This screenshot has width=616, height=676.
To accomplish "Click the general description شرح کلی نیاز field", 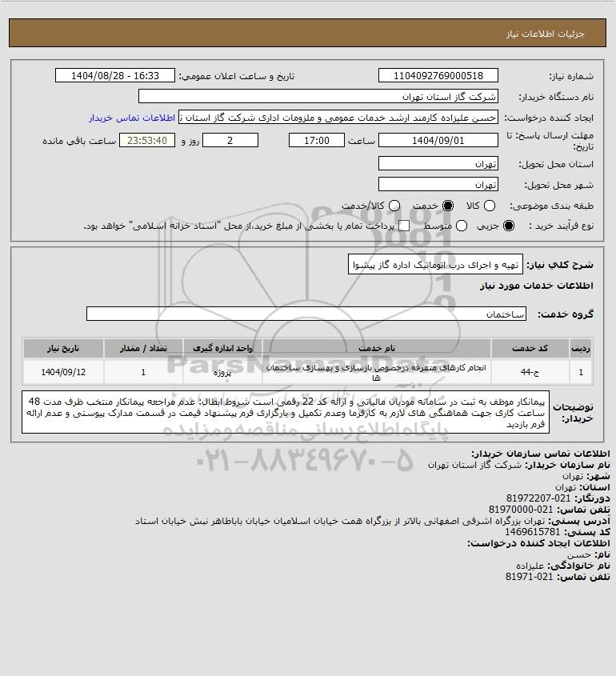I will pos(435,264).
